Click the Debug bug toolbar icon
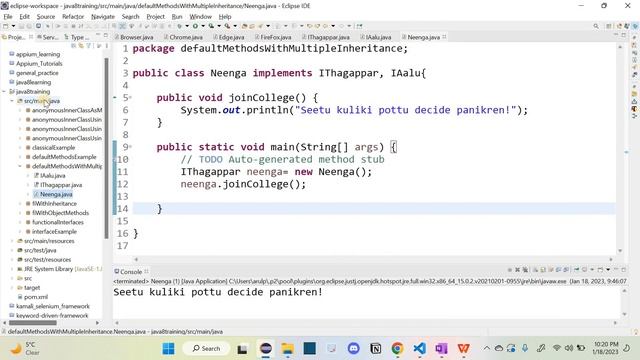The width and height of the screenshot is (640, 360). click(180, 26)
